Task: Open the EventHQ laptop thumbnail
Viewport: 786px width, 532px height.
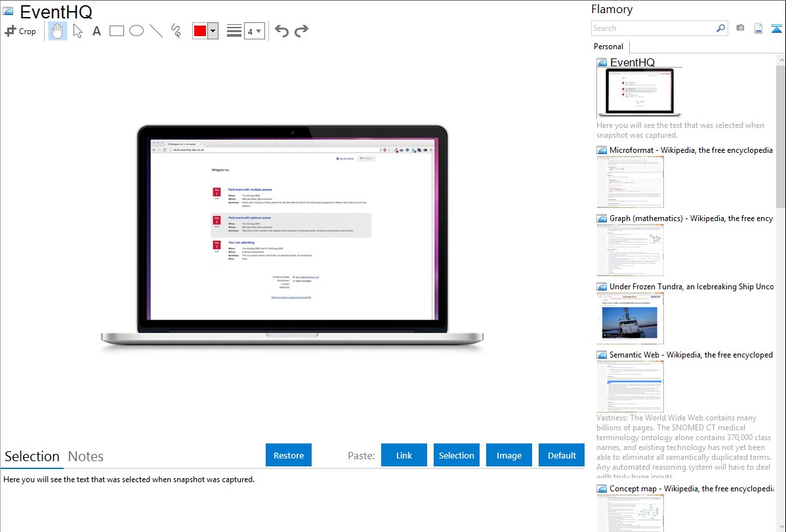Action: click(x=639, y=92)
